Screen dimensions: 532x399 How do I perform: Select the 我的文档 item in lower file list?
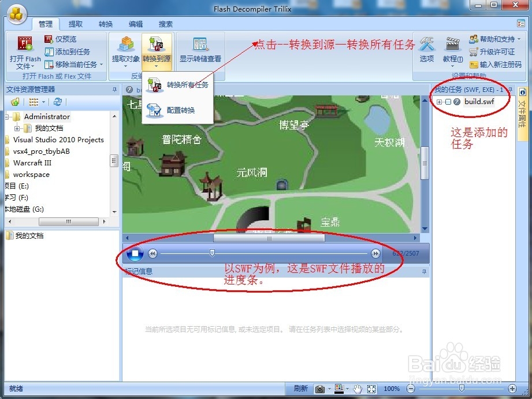pos(25,236)
